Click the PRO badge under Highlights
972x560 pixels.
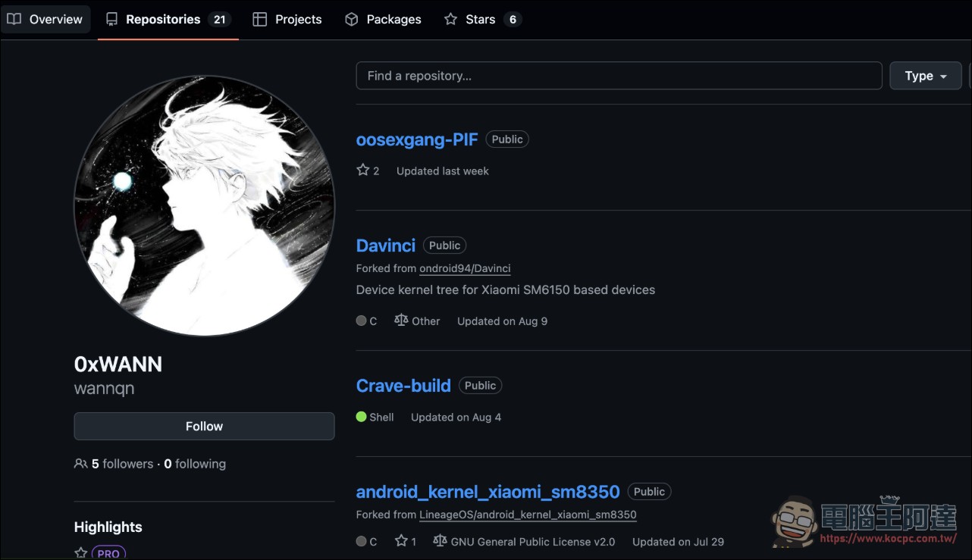[x=108, y=553]
